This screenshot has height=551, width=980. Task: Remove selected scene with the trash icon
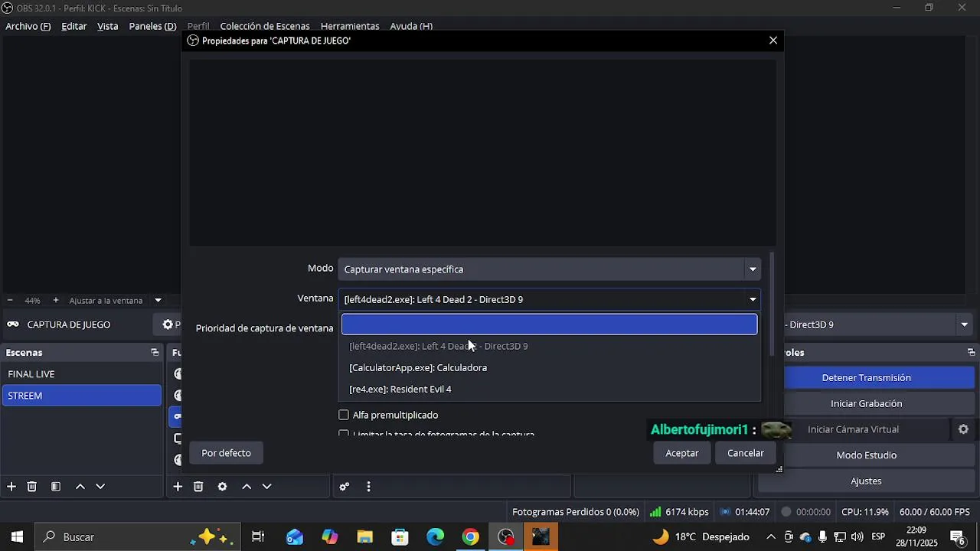pos(32,487)
